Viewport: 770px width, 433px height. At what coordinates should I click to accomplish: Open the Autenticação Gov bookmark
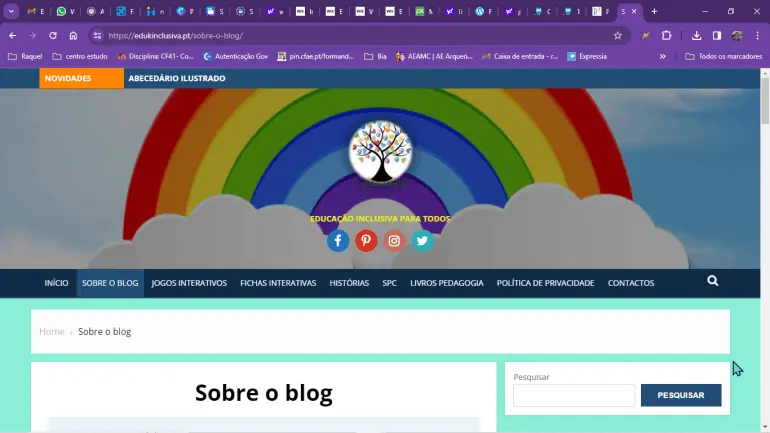pos(236,56)
